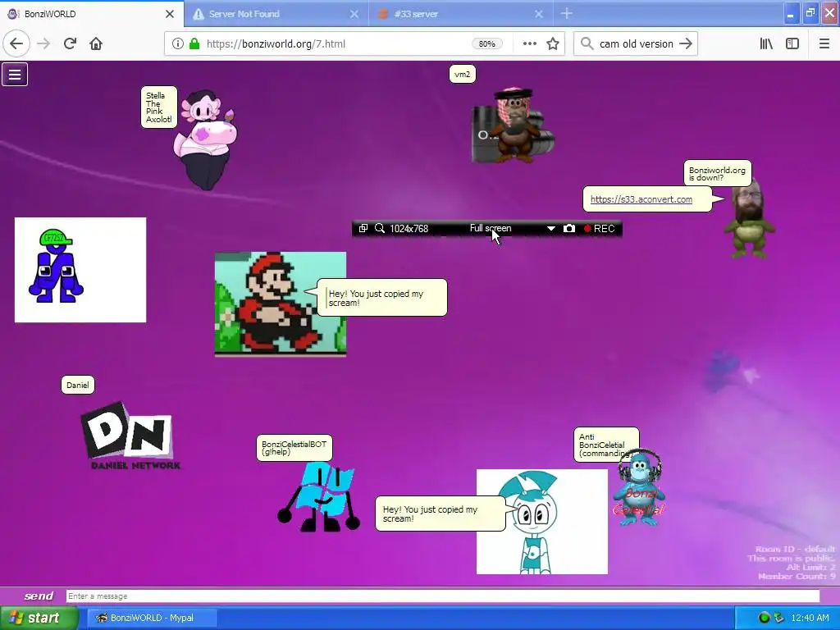Viewport: 840px width, 630px height.
Task: Click the teal robot girl avatar
Action: tap(541, 522)
